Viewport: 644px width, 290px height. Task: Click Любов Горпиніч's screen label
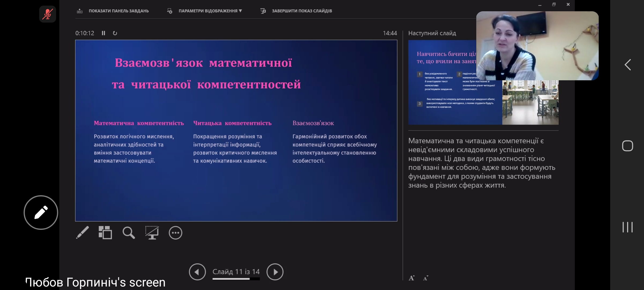coord(95,282)
